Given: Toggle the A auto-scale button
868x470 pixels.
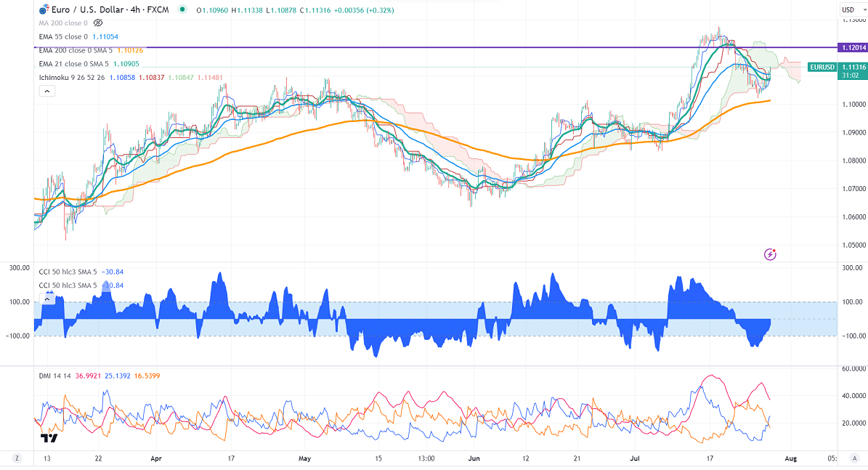Looking at the screenshot, I should (x=855, y=458).
